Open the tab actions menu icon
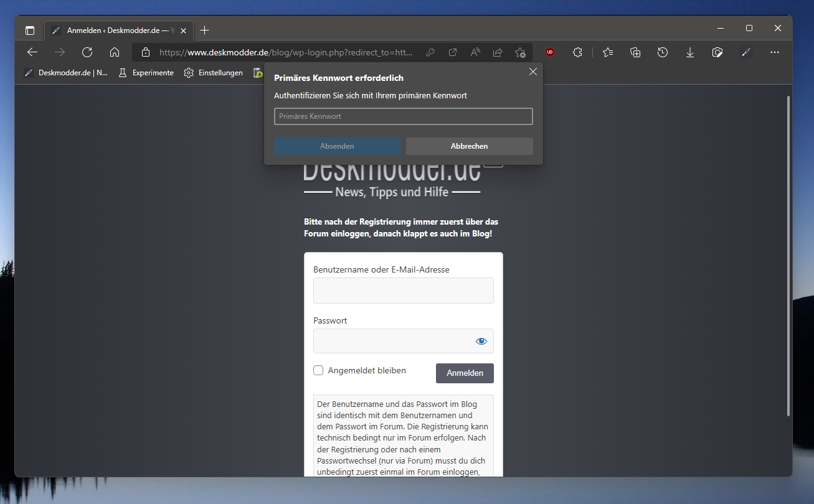814x504 pixels. pyautogui.click(x=30, y=30)
